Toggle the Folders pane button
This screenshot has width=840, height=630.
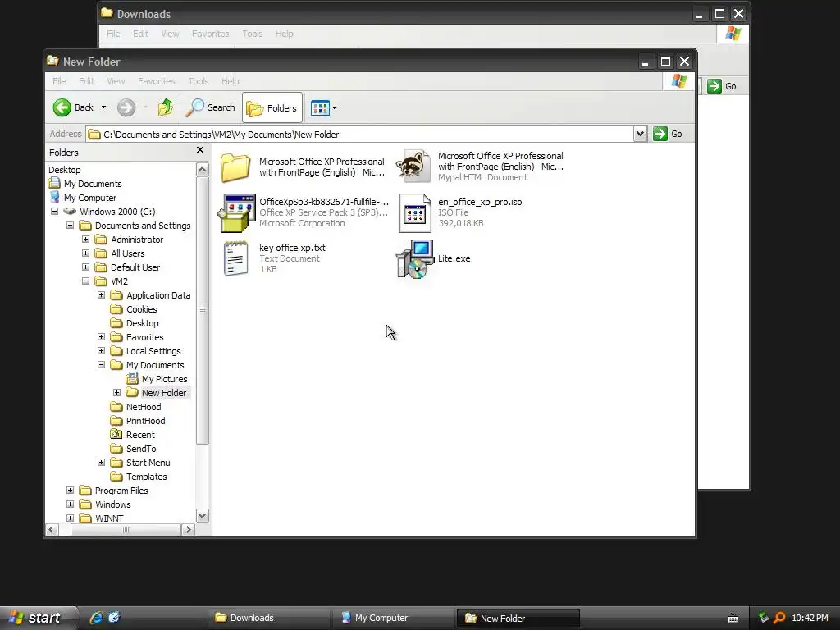click(x=272, y=107)
